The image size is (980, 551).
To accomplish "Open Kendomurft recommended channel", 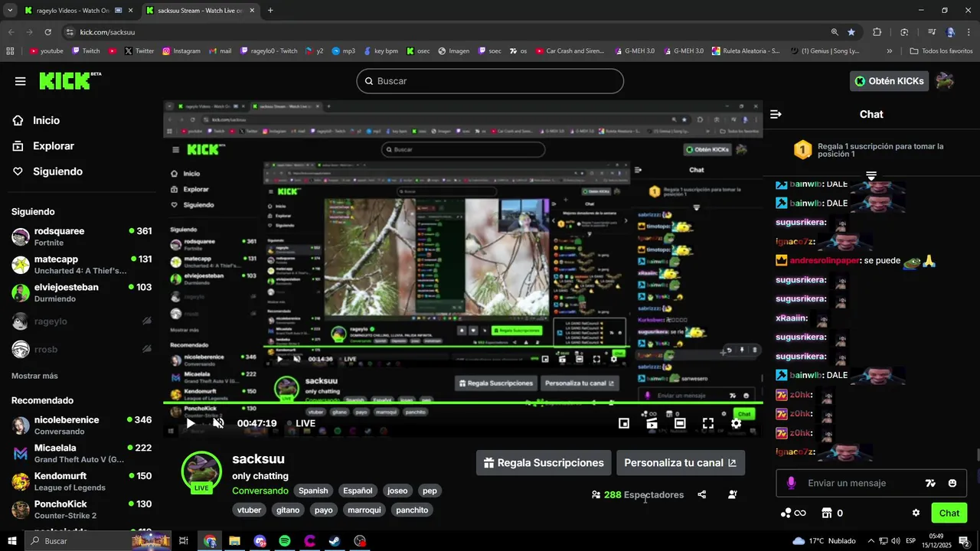I will (81, 481).
